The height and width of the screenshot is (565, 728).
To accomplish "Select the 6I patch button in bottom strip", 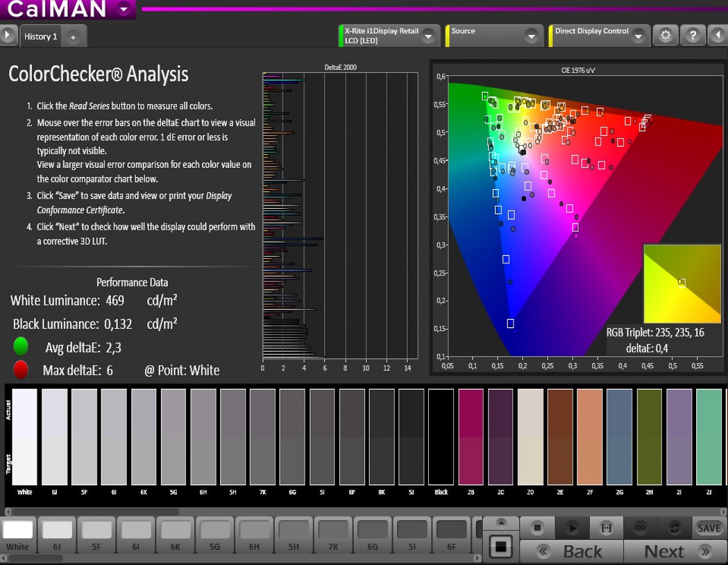I will (135, 535).
